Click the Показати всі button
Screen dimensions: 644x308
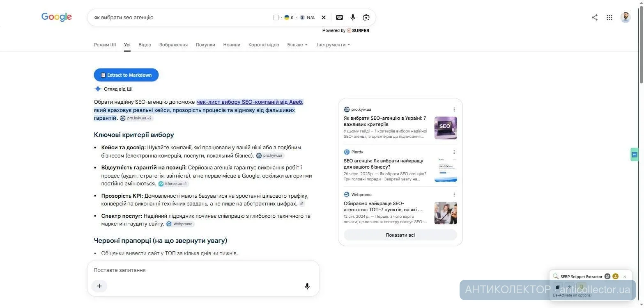[x=400, y=235]
